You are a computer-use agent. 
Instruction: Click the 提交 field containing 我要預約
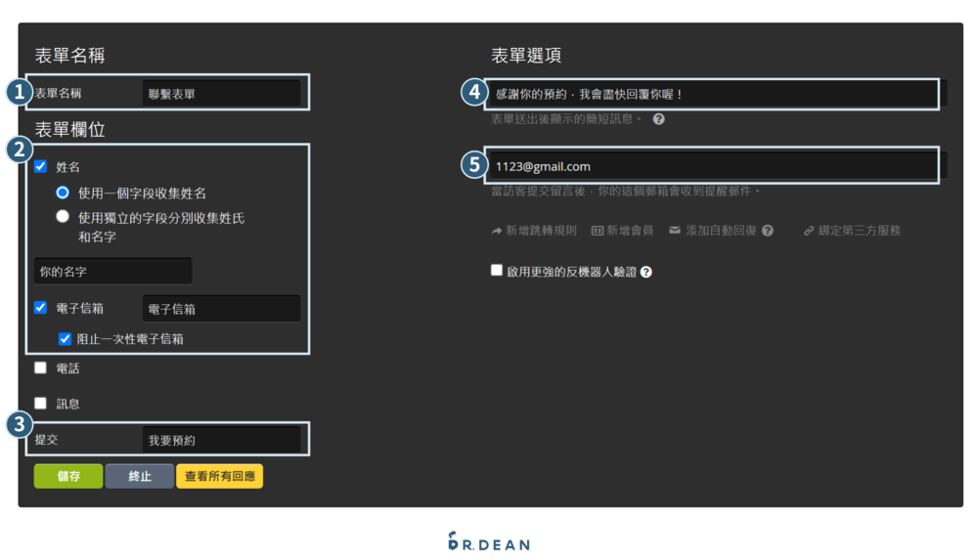click(221, 440)
